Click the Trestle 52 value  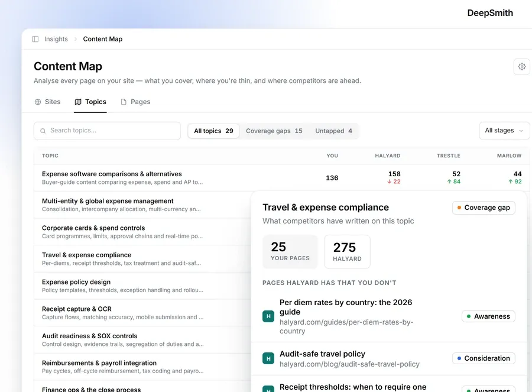click(x=456, y=174)
